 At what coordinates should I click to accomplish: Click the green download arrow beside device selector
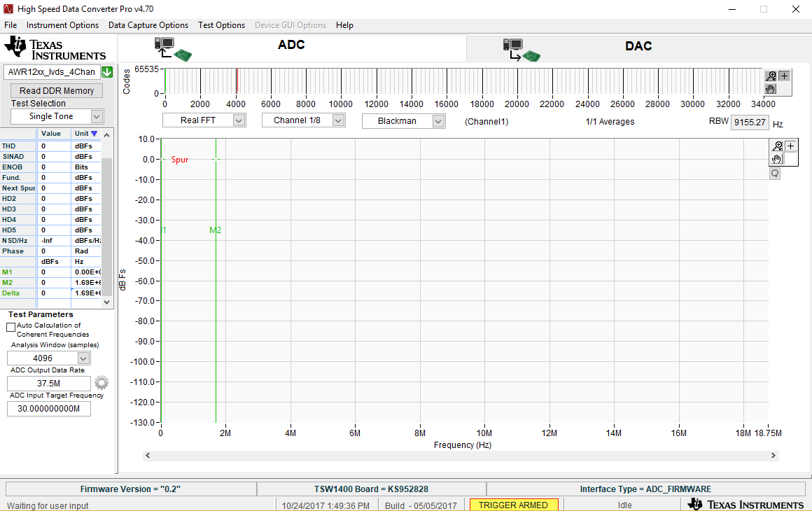107,72
